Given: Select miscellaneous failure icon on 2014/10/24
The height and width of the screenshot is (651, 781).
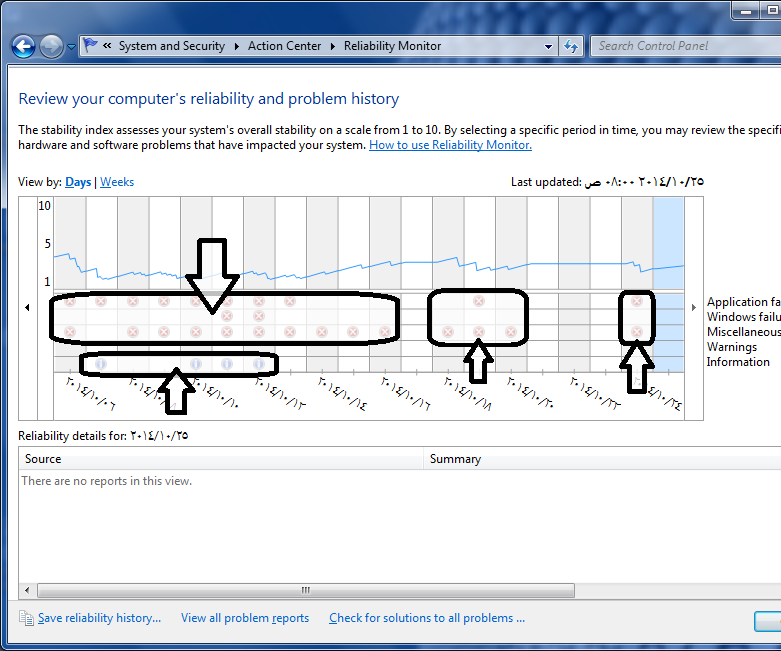Looking at the screenshot, I should click(x=637, y=332).
